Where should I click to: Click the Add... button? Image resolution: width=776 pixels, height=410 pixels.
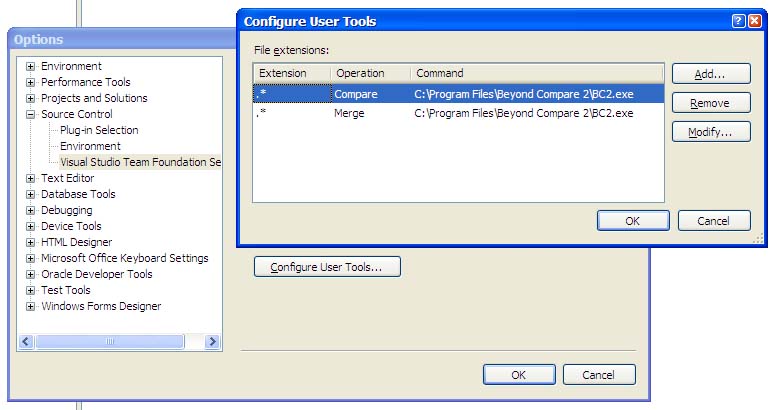point(711,74)
